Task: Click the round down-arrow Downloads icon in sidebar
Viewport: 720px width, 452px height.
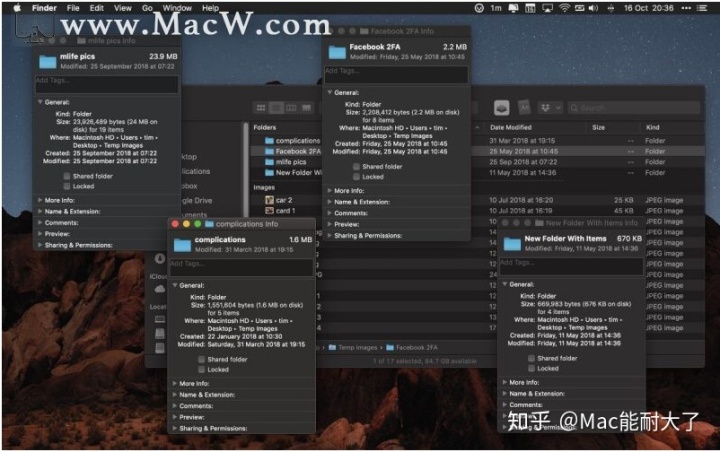Action: (x=160, y=259)
